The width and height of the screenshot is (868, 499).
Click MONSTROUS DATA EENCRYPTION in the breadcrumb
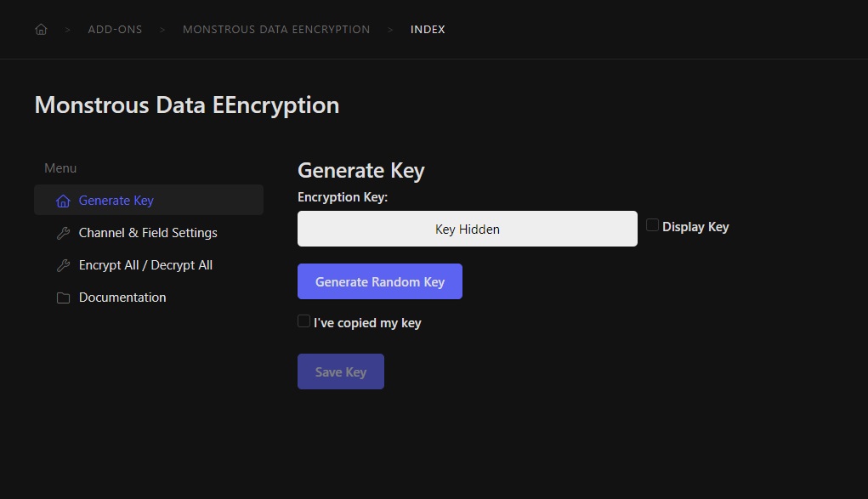click(276, 29)
